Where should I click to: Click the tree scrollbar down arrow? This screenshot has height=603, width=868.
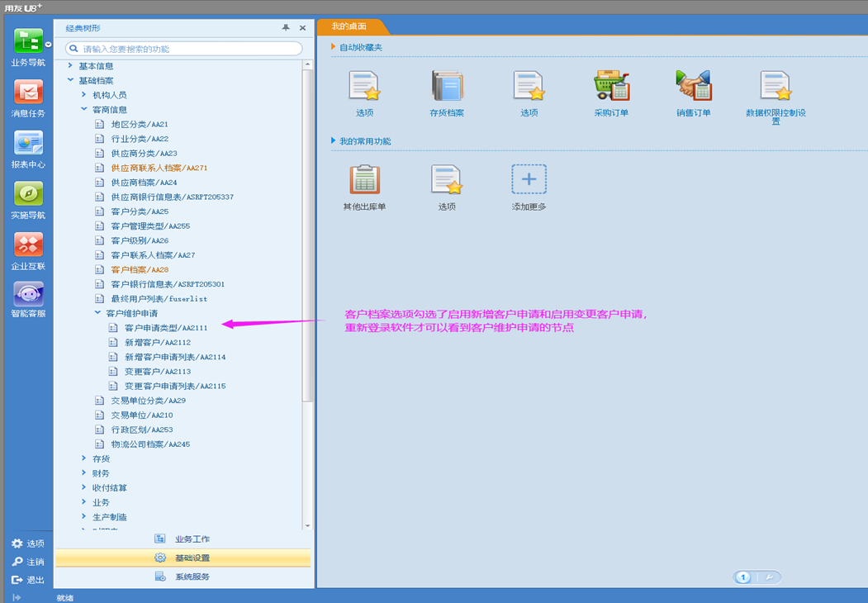point(308,525)
